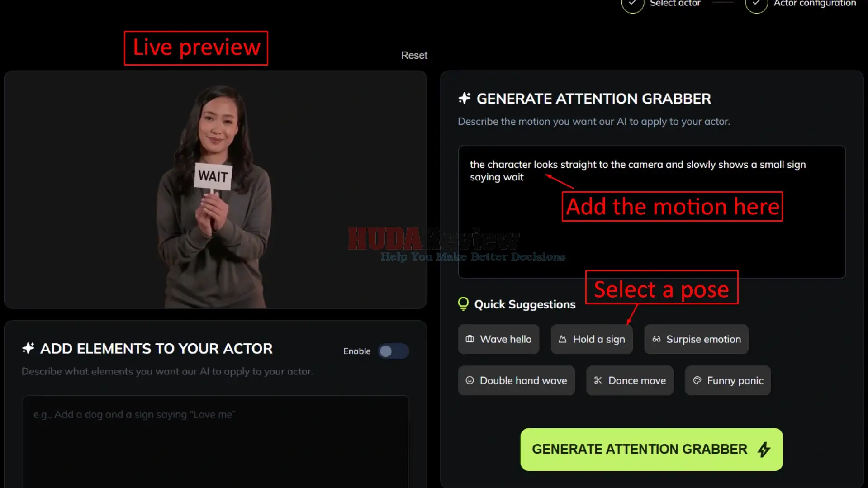Reset the live preview
The image size is (868, 488).
click(x=414, y=55)
